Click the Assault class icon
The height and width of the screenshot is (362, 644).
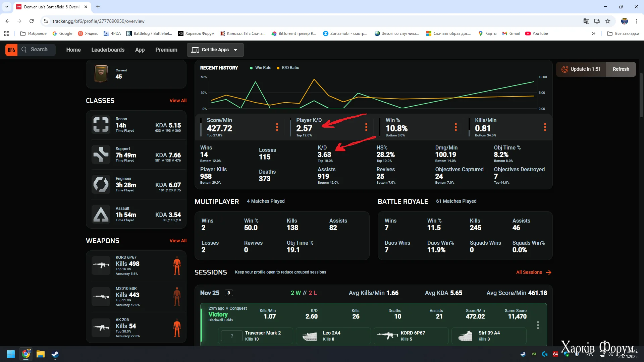pos(101,214)
